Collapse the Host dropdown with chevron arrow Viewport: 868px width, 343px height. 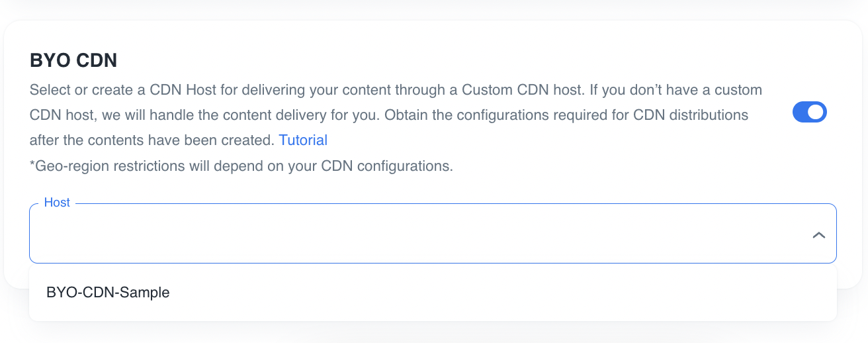point(818,235)
